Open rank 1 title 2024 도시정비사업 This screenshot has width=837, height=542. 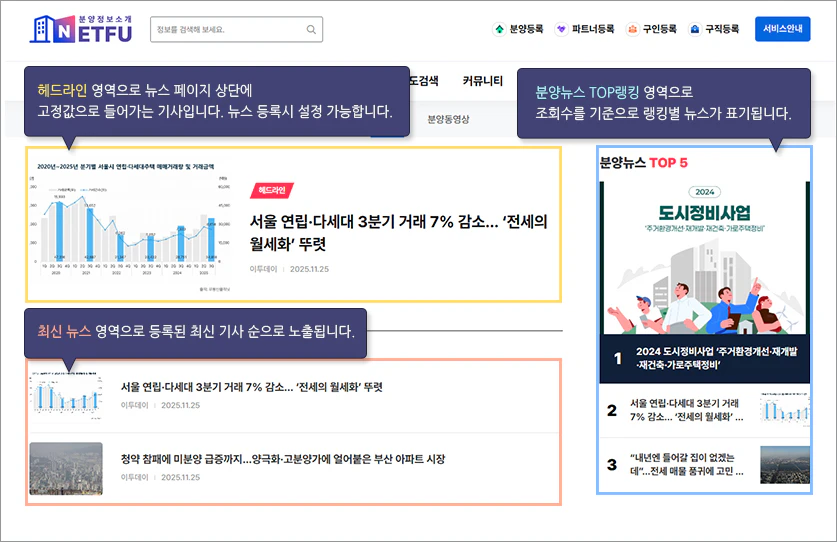pos(716,358)
